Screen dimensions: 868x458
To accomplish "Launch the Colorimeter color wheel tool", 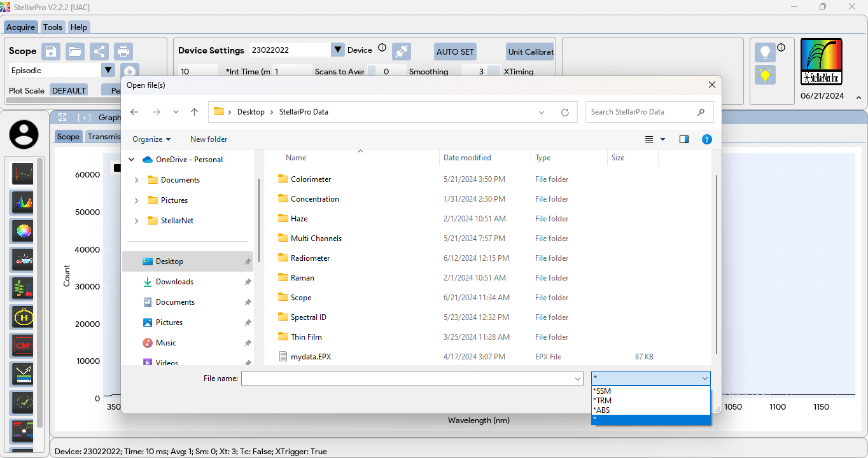I will click(x=22, y=232).
